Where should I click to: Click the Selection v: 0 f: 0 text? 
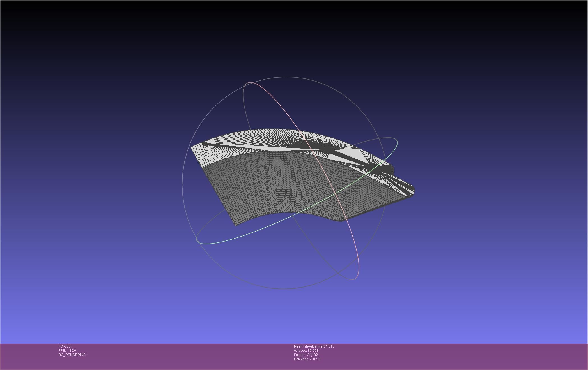point(307,359)
